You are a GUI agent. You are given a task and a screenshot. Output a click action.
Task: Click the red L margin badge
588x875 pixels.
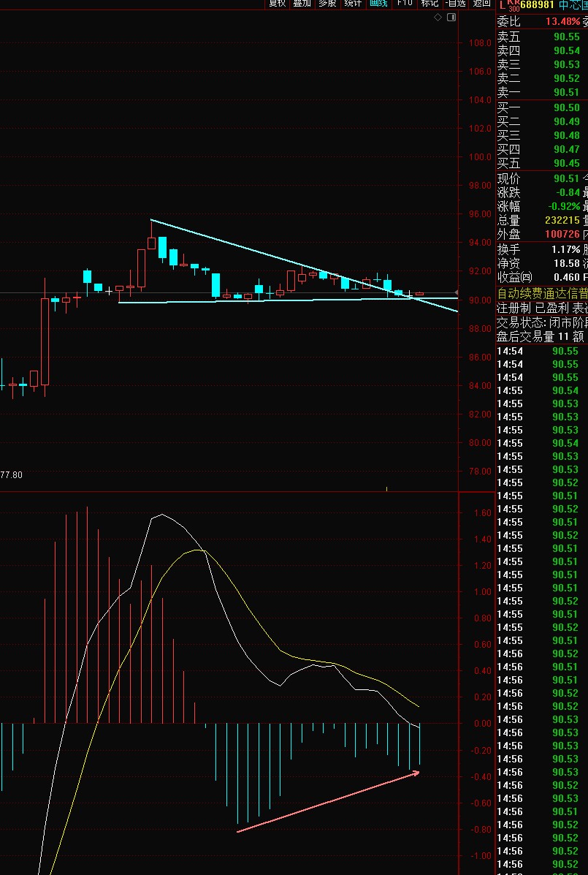click(502, 5)
